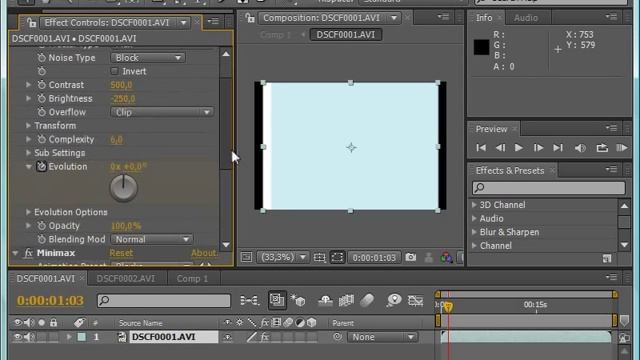Toggle the Complexity stopwatch

tap(41, 139)
